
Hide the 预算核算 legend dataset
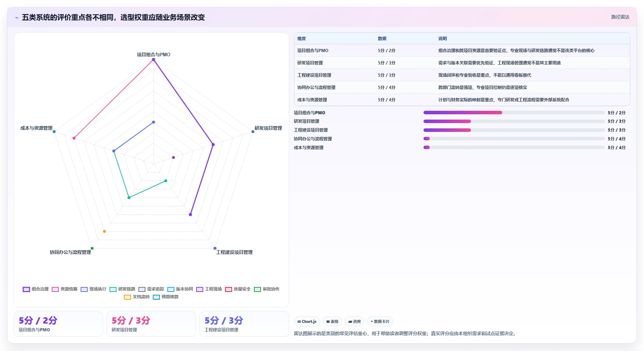pos(166,297)
